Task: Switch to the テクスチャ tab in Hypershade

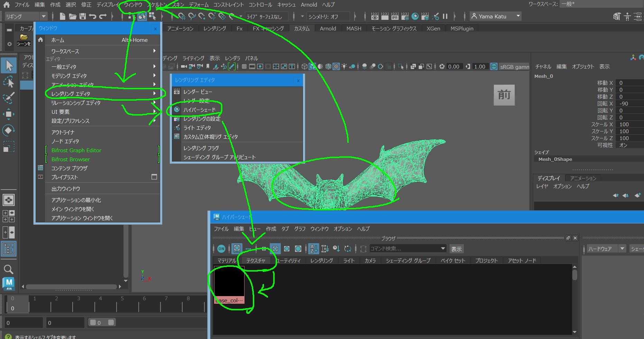Action: tap(256, 260)
